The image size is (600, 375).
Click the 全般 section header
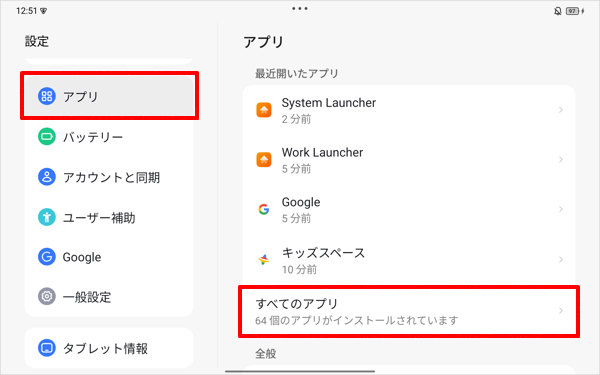click(x=266, y=353)
